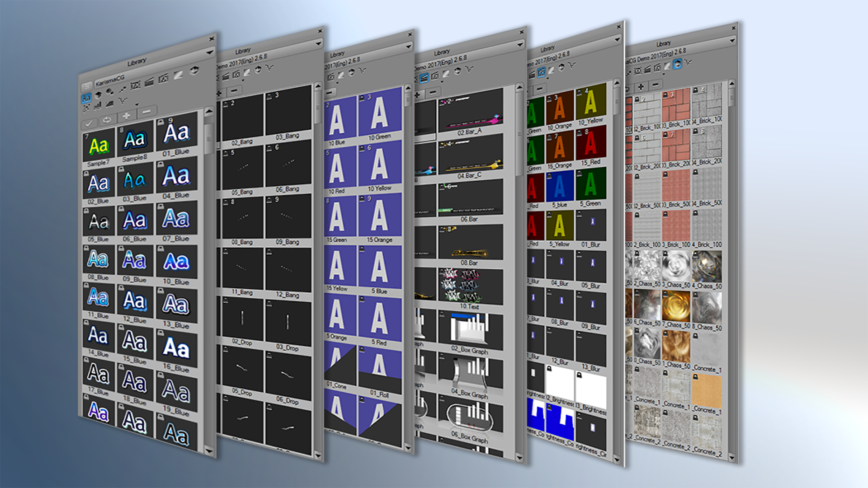Select the 3D box object category icon

(98, 95)
